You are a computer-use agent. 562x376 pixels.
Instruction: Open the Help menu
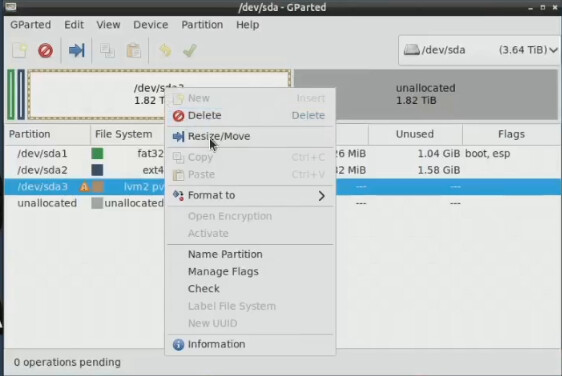(x=248, y=25)
